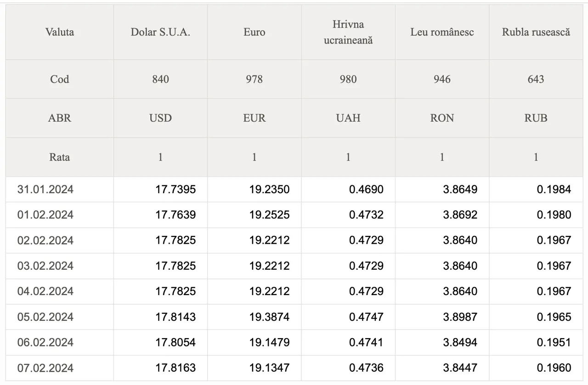Click USD rate 17.7395
588x385 pixels.
click(175, 190)
